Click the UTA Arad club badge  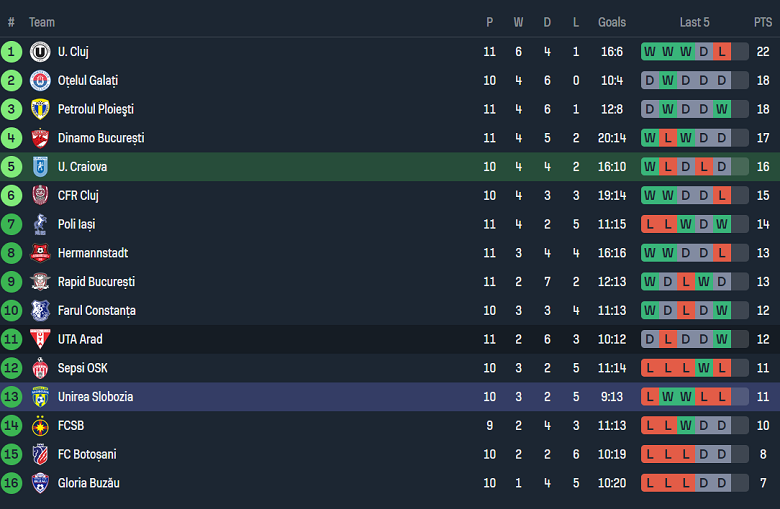click(x=40, y=339)
